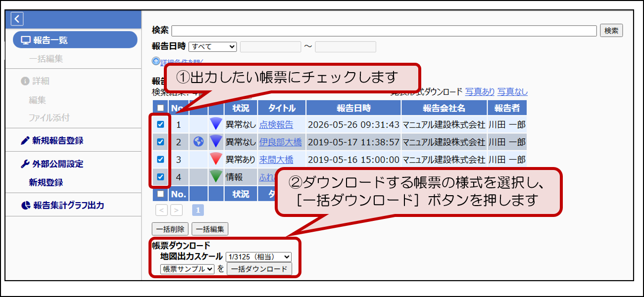
Task: Click the start date field for 報告日時
Action: coord(270,46)
